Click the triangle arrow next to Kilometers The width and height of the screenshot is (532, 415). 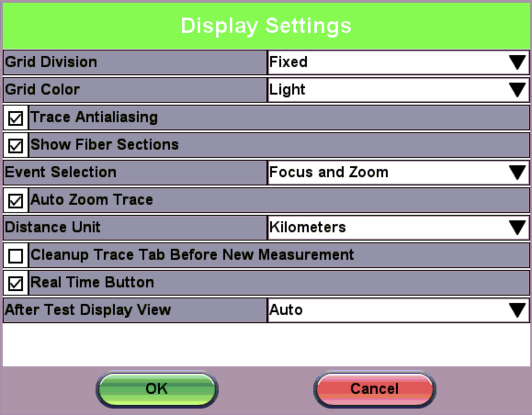pyautogui.click(x=517, y=228)
